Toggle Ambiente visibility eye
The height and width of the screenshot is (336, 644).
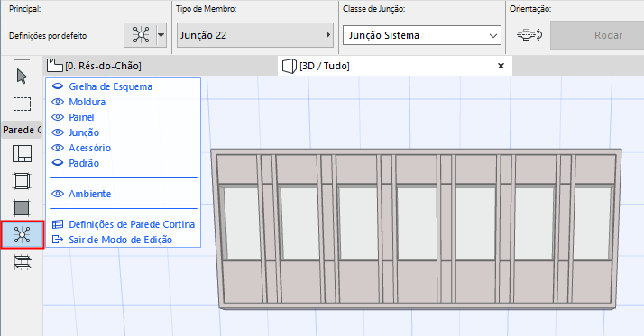click(58, 194)
